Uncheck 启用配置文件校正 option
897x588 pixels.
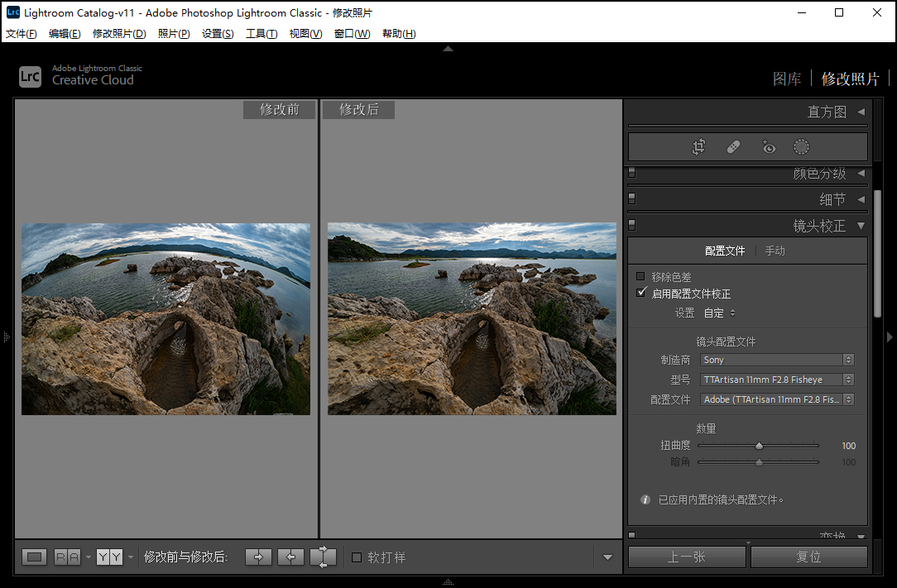click(640, 294)
